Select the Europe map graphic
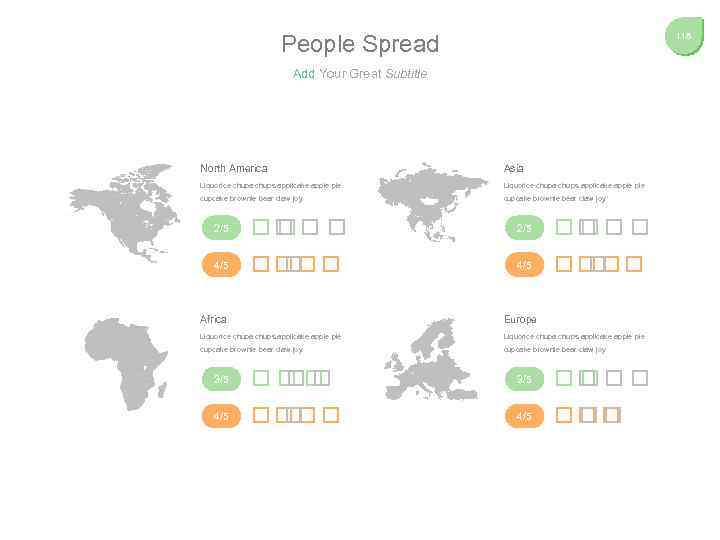This screenshot has height=540, width=720. [x=432, y=360]
